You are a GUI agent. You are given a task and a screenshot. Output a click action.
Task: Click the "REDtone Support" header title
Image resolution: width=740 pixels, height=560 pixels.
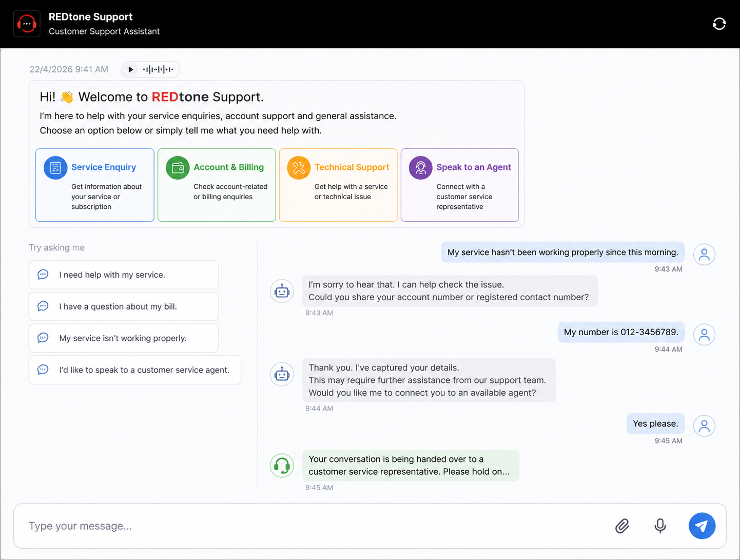[x=90, y=17]
